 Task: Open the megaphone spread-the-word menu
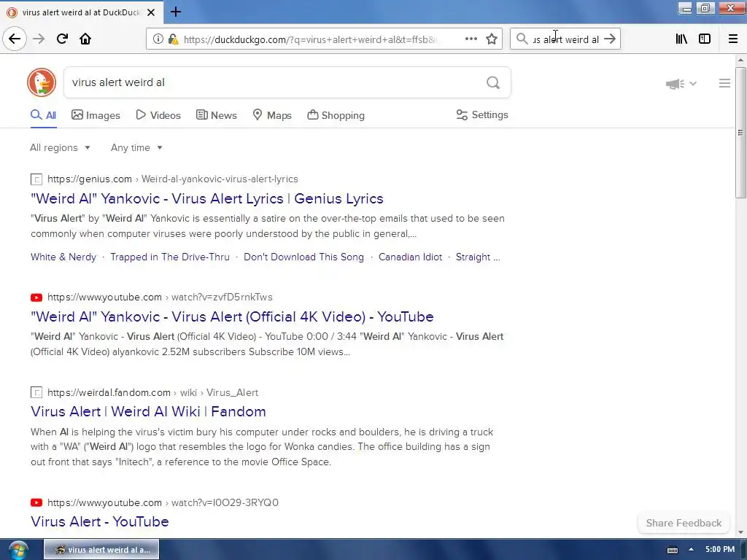point(681,84)
